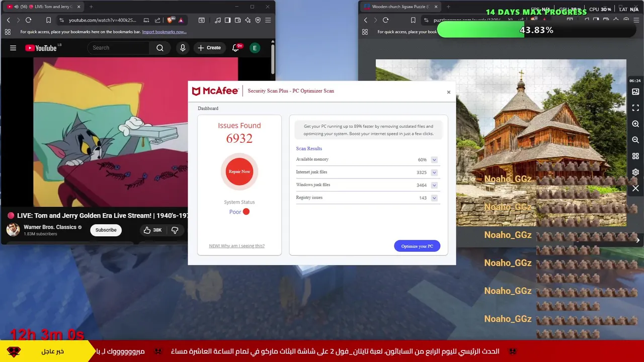
Task: Open the McAfee Dashboard tab
Action: (x=208, y=108)
